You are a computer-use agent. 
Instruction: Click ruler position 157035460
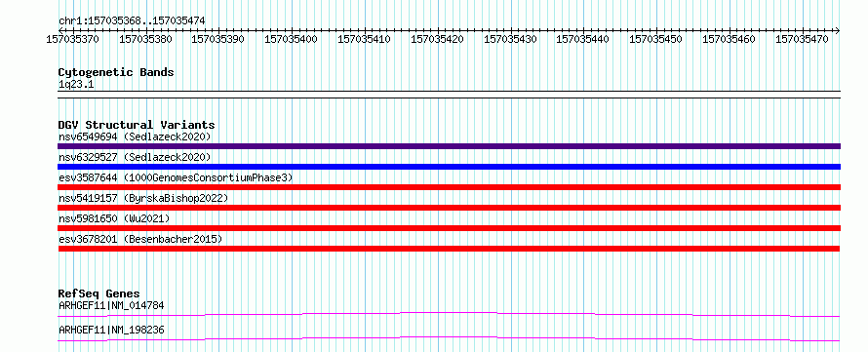(730, 39)
